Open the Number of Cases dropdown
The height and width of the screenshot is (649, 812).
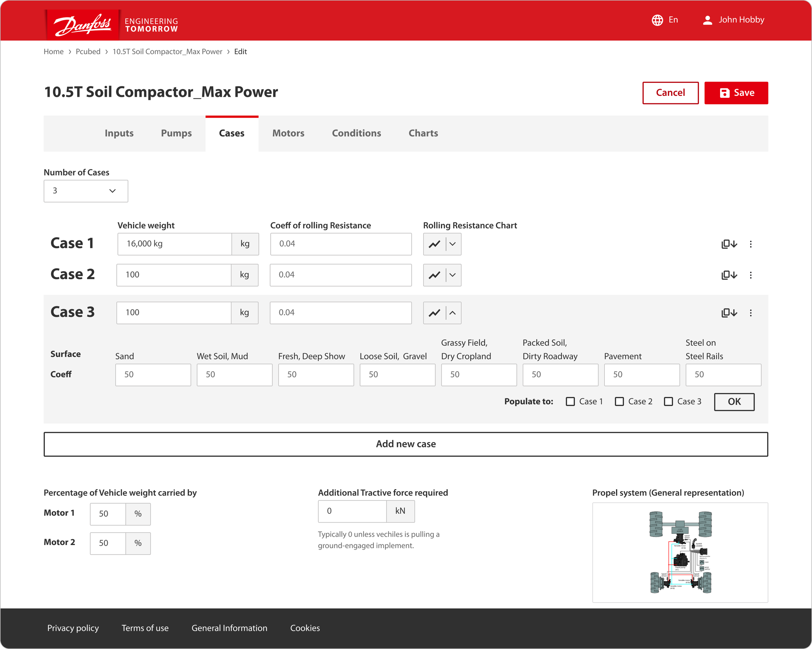(x=86, y=191)
